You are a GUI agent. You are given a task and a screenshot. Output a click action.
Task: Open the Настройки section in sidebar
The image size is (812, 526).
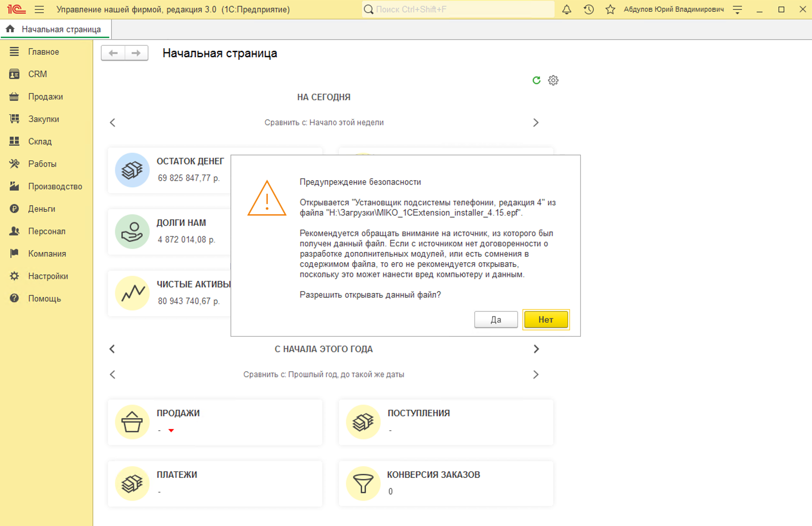(x=48, y=276)
